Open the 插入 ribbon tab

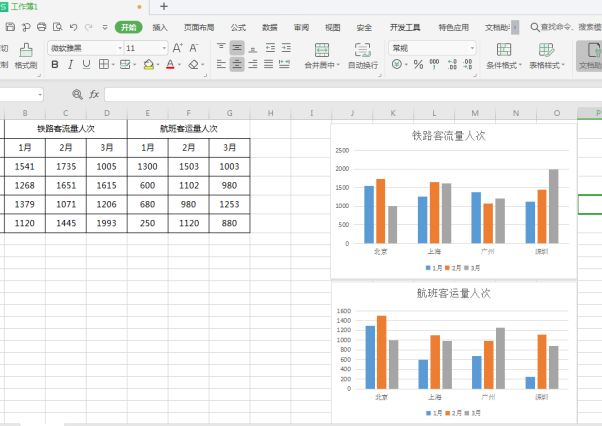160,27
